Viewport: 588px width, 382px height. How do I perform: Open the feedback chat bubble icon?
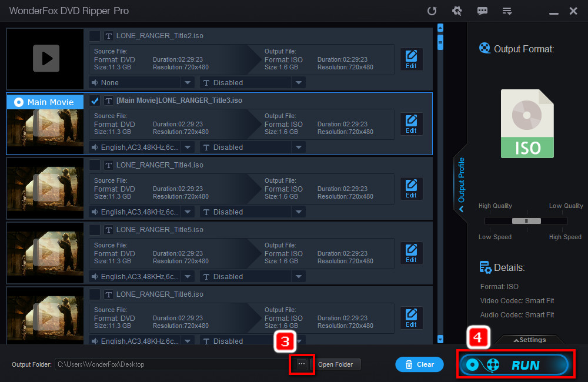click(x=482, y=11)
